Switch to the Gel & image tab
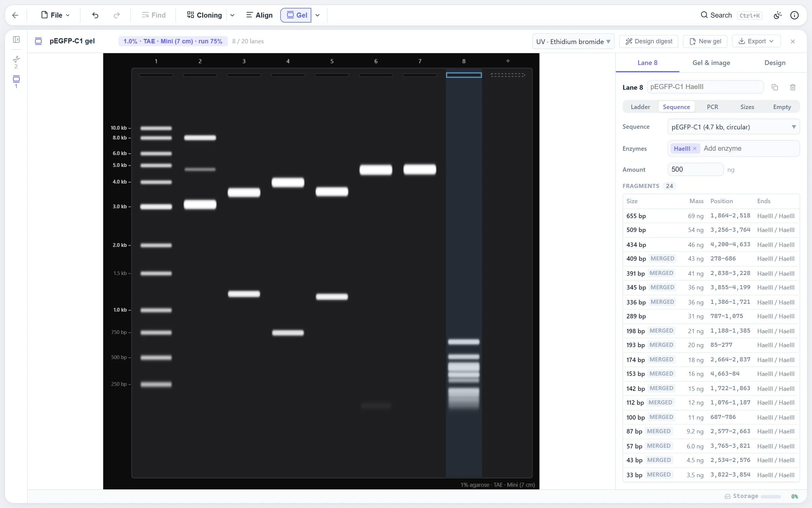The height and width of the screenshot is (508, 812). [x=711, y=63]
